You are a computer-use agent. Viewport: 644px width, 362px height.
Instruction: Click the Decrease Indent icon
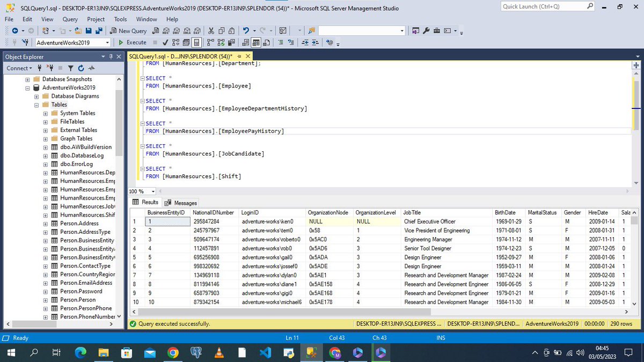[305, 42]
